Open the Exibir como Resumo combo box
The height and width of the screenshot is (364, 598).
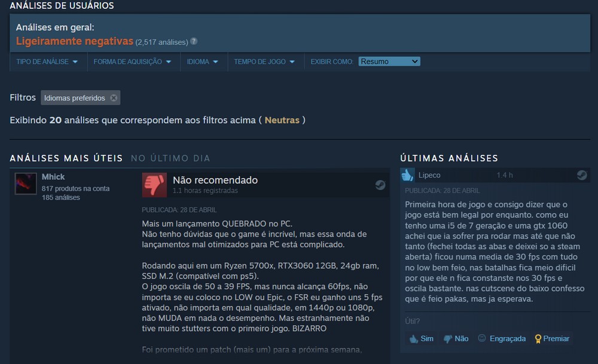tap(389, 62)
